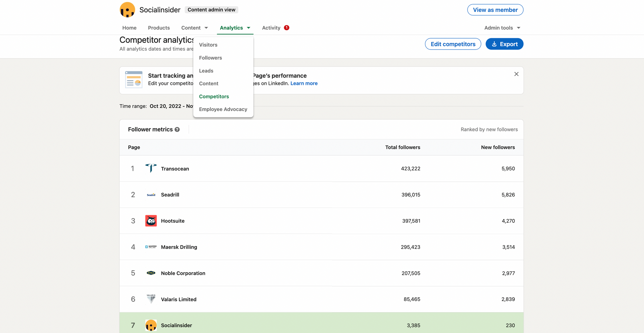Dismiss the tracking banner with X
The image size is (644, 333).
[x=516, y=74]
